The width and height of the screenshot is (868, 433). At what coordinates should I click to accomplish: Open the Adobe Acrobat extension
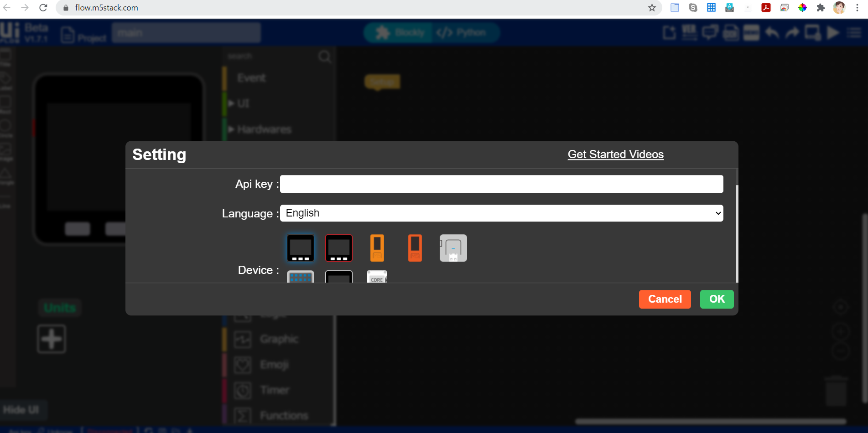point(766,8)
